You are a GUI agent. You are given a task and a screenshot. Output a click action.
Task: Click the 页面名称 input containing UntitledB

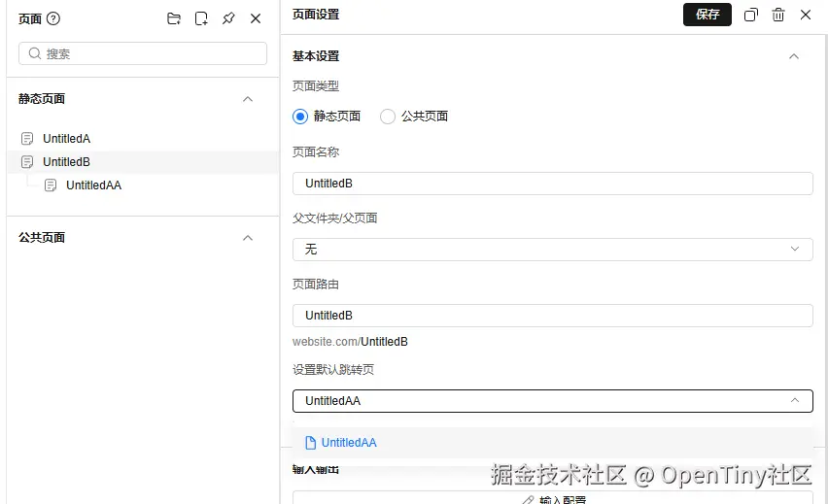coord(552,184)
